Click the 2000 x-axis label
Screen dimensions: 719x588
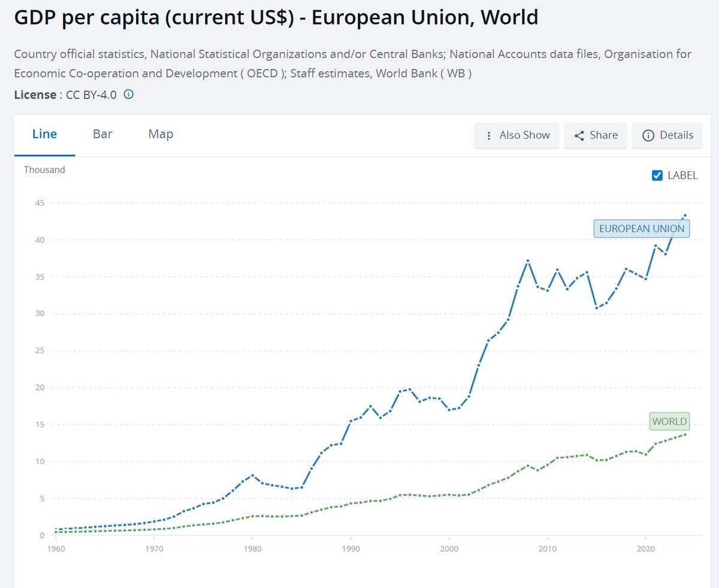449,548
